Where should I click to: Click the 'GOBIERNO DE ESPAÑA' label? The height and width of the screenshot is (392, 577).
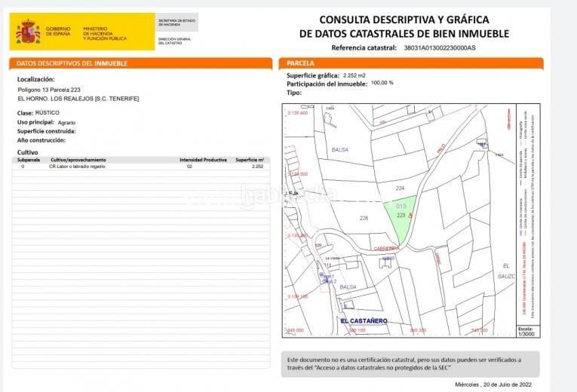(58, 31)
